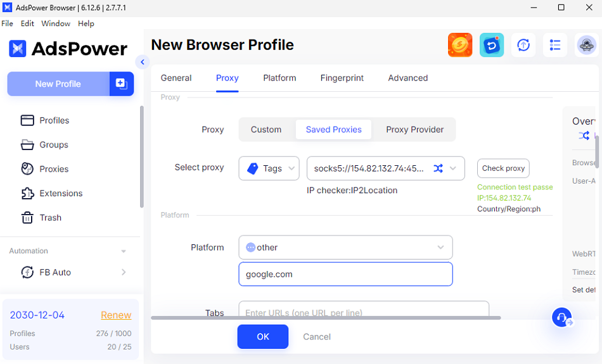Screen dimensions: 602x364
Task: Select the Proxy tab
Action: tap(227, 78)
